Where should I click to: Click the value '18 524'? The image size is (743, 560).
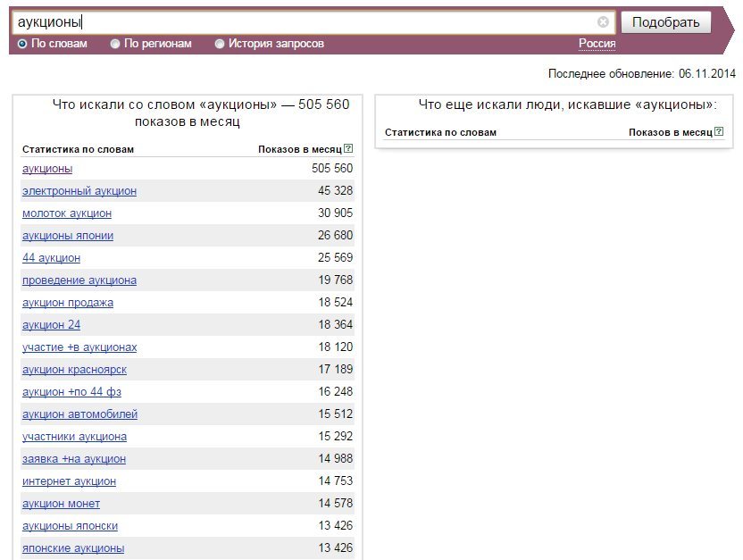(x=336, y=302)
